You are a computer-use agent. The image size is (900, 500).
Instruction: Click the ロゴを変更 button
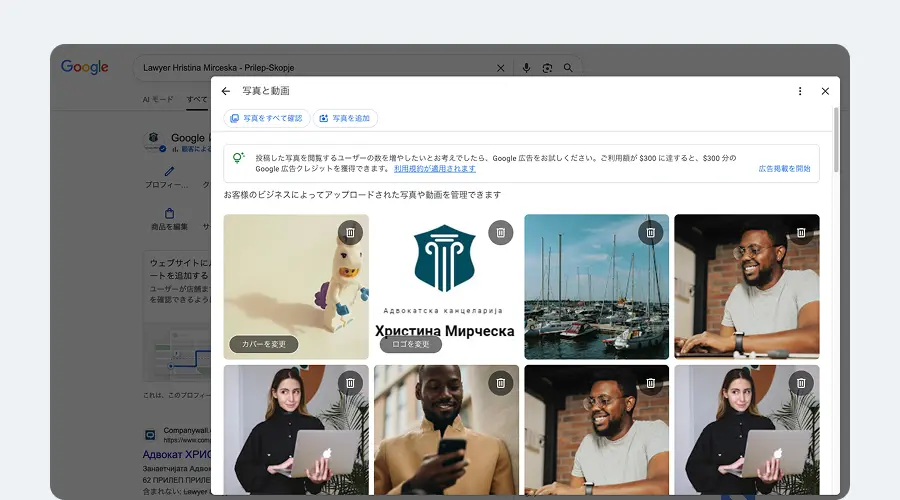pyautogui.click(x=410, y=344)
